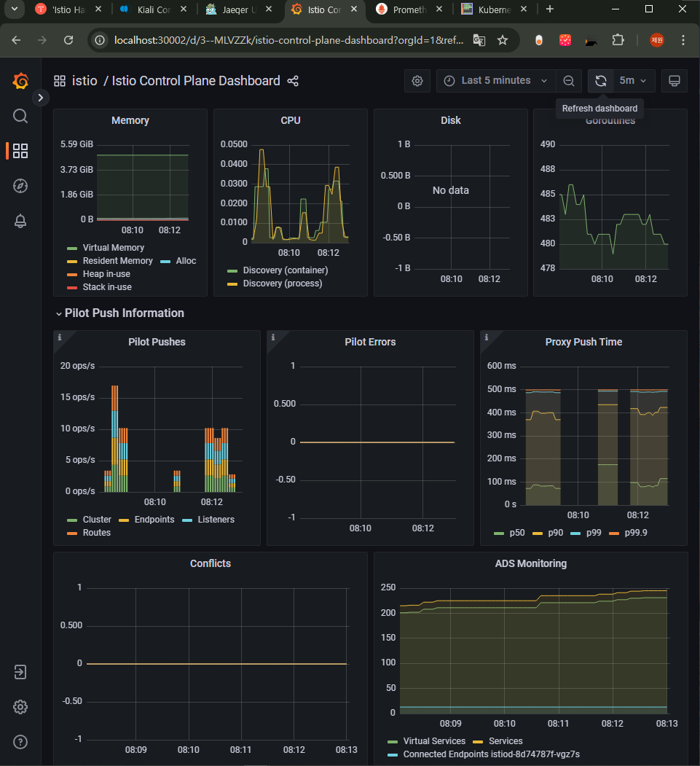Open the Proxy Push Time title menu

pos(583,342)
